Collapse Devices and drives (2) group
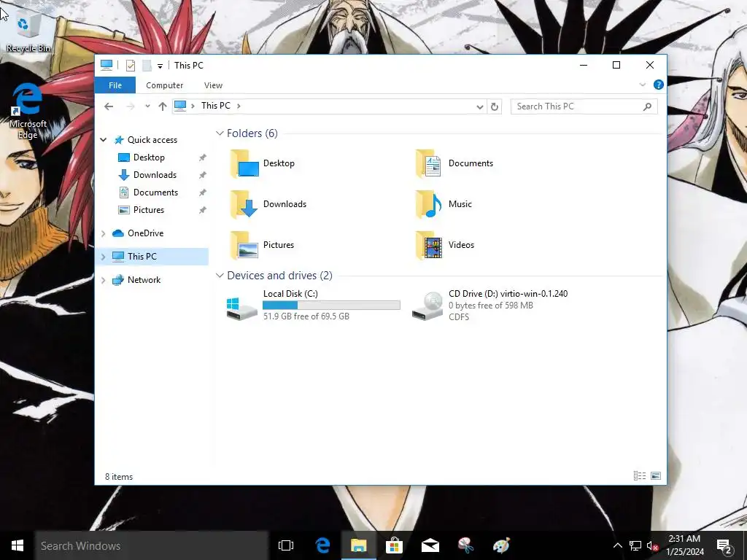The width and height of the screenshot is (747, 560). click(x=220, y=275)
